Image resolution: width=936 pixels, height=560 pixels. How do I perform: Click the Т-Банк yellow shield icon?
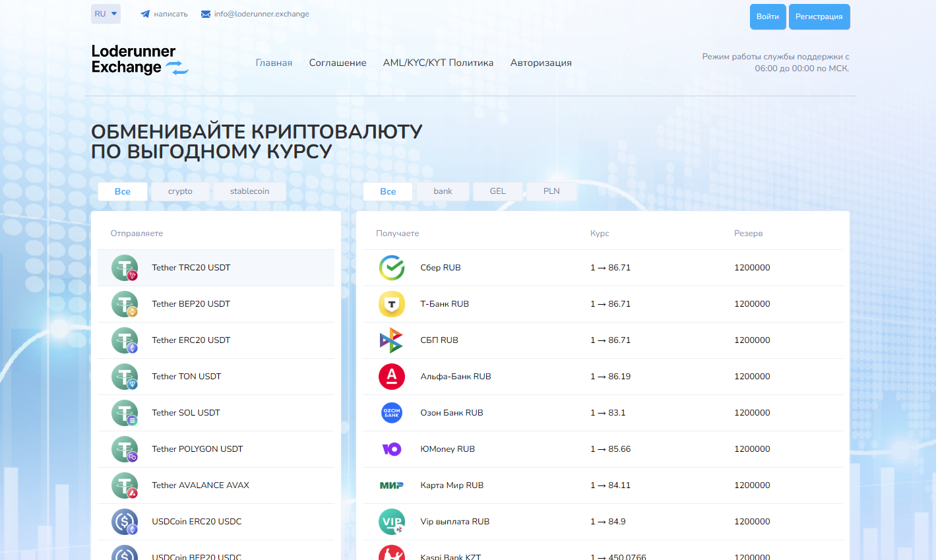point(392,304)
